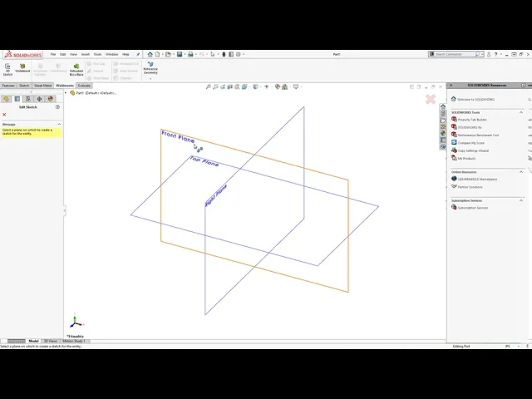
Task: Open the Window menu
Action: pos(111,54)
